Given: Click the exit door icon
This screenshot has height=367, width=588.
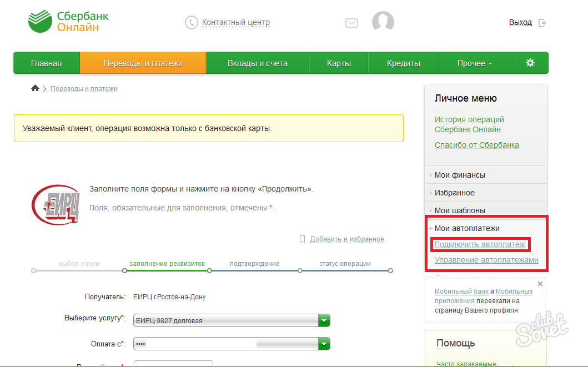Looking at the screenshot, I should coord(542,23).
